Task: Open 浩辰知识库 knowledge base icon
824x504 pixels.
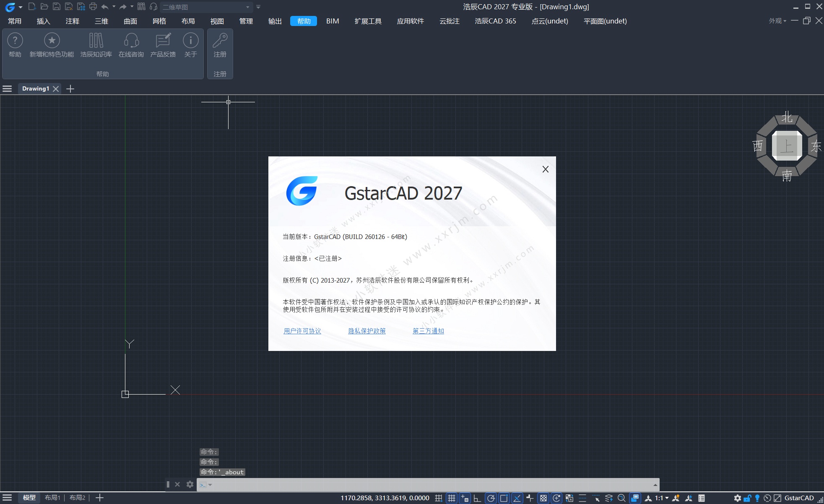Action: point(96,41)
